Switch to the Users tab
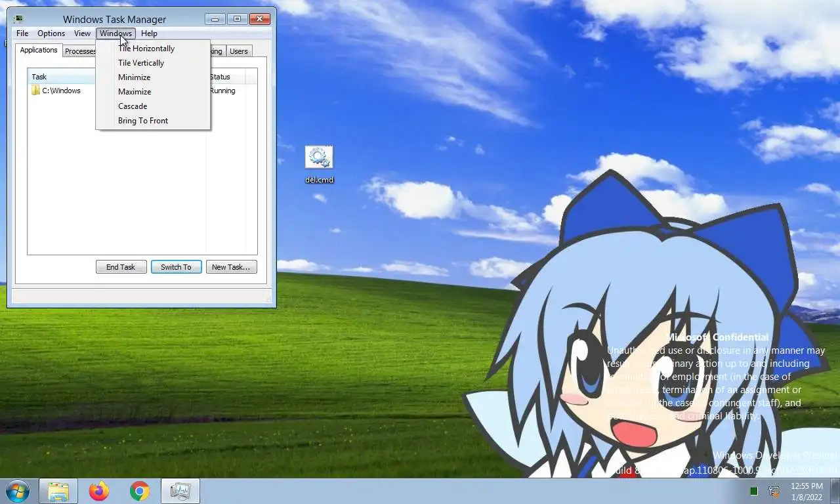Screen dimensions: 840x504 [x=239, y=51]
